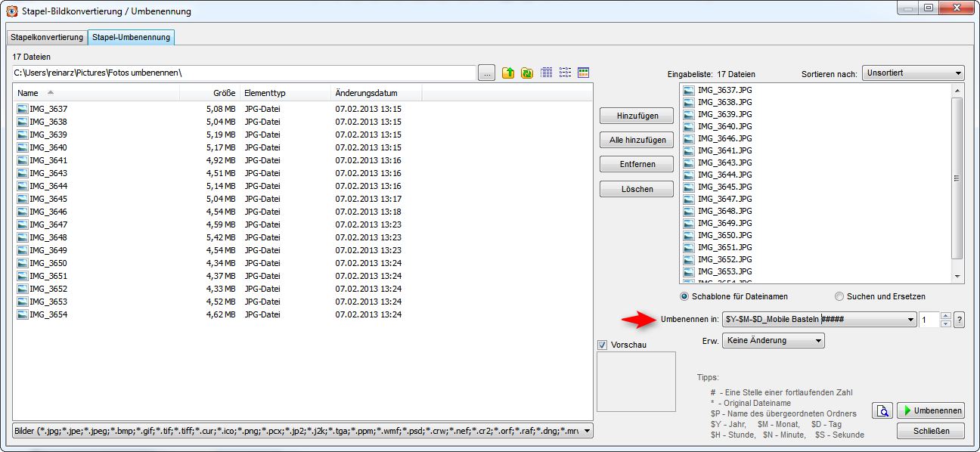
Task: Click the rename preview magnifier icon
Action: coord(882,411)
